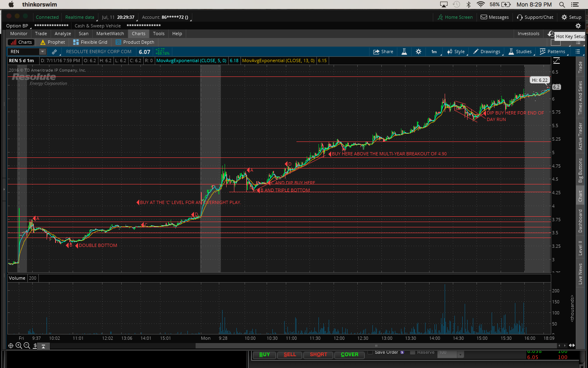Click the COVER order button
The height and width of the screenshot is (368, 588).
pyautogui.click(x=350, y=355)
